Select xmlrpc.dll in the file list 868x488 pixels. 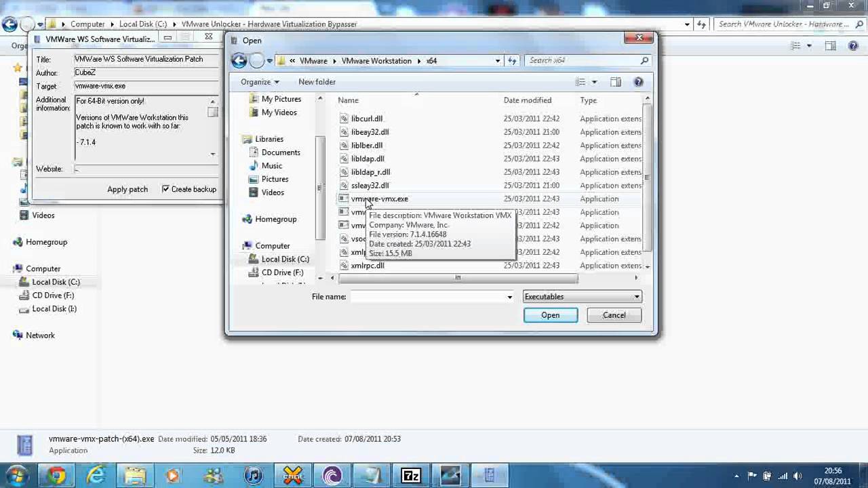tap(368, 266)
